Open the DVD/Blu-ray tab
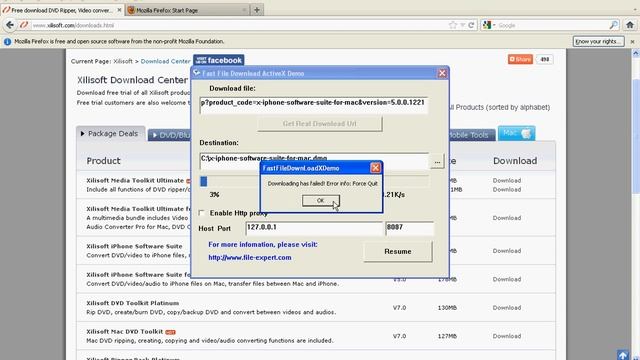 (x=170, y=135)
